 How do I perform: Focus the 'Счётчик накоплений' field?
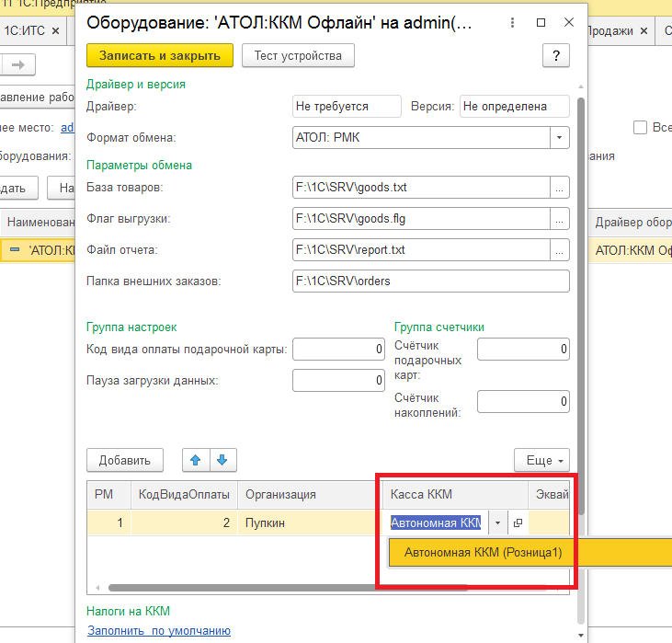point(523,401)
